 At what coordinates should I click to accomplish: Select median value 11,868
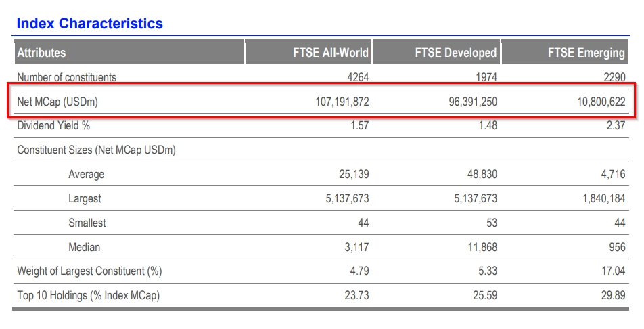[x=482, y=247]
